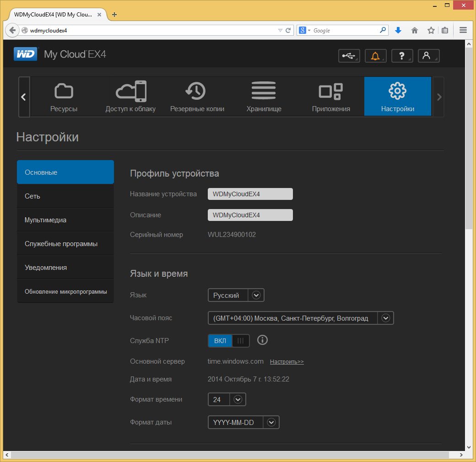476x462 pixels.
Task: Open USB devices icon in header
Action: (x=349, y=56)
